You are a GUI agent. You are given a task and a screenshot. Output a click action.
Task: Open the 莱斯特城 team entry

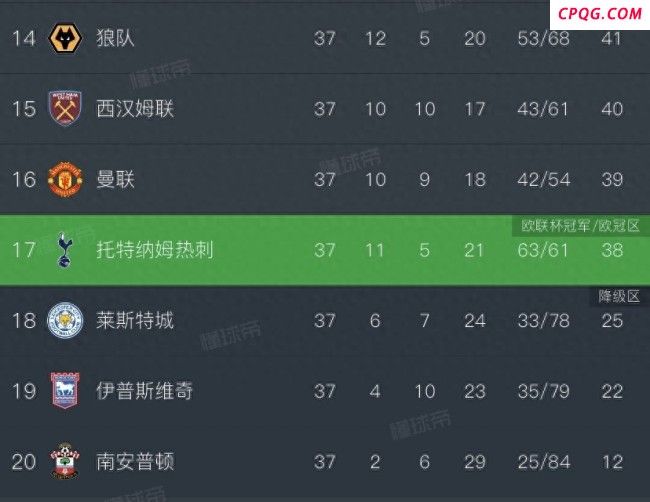point(135,320)
